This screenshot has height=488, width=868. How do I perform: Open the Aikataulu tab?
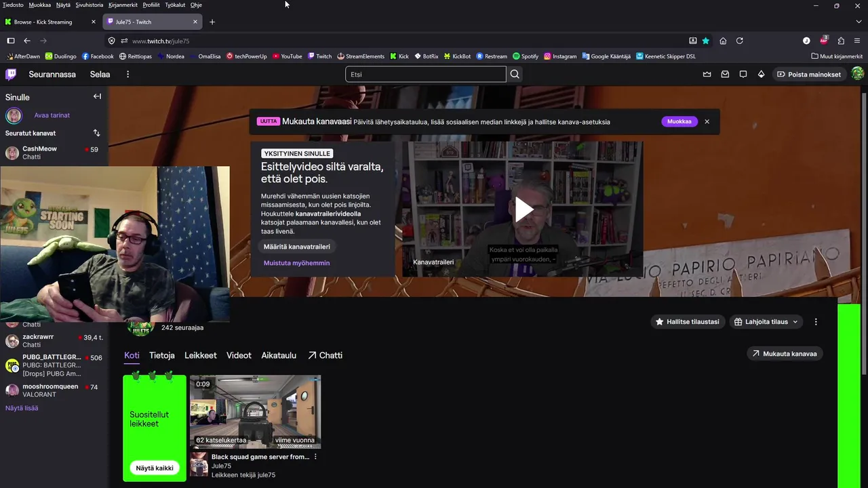(x=279, y=355)
